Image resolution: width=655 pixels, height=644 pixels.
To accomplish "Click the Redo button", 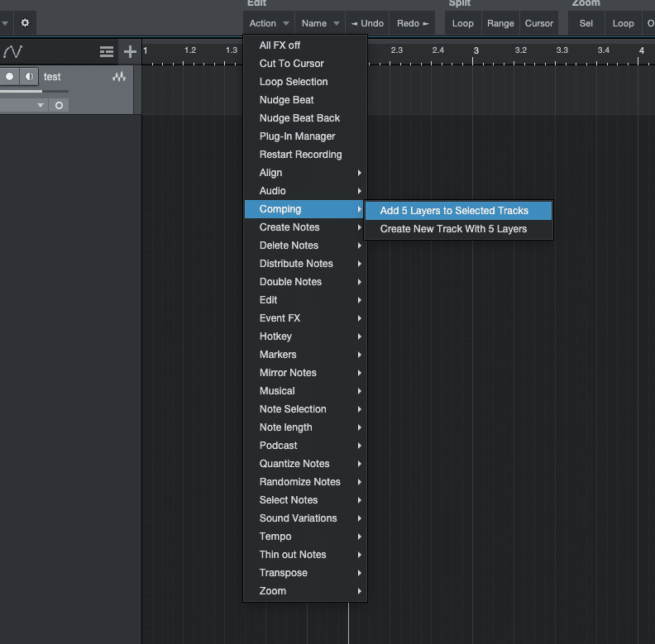I will [x=413, y=23].
